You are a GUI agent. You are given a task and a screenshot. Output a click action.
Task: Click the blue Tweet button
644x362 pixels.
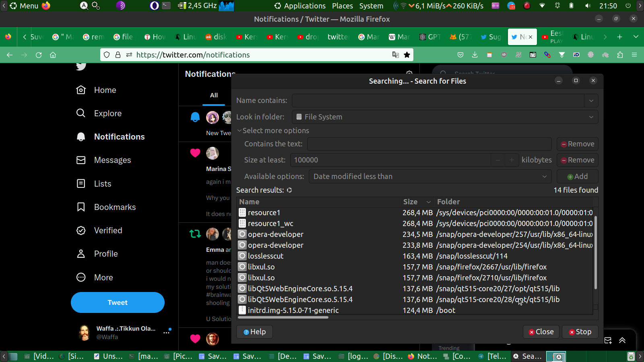(118, 302)
